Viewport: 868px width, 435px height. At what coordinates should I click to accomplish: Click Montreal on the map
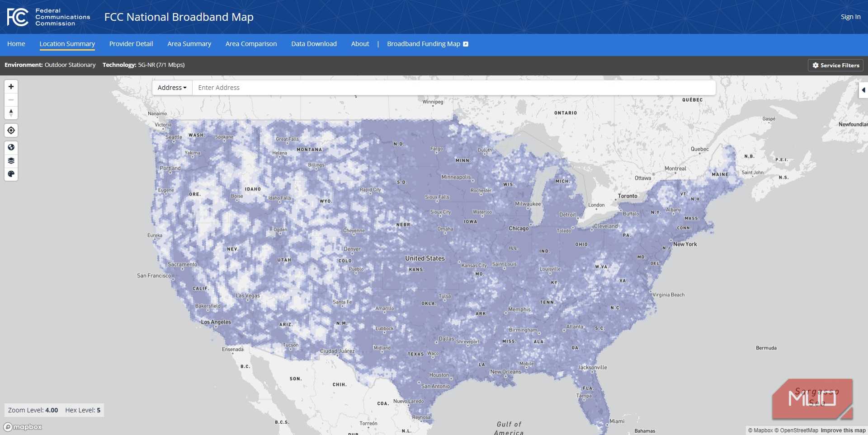pyautogui.click(x=675, y=169)
